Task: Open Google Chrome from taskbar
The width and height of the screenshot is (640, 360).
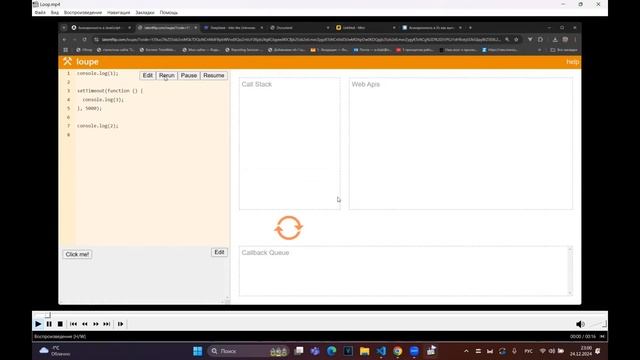Action: 398,351
